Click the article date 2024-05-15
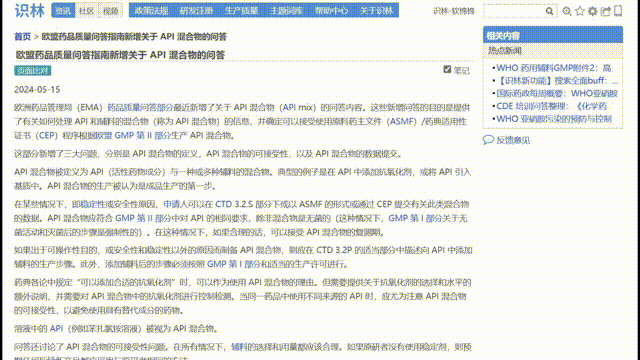Screen dimensions: 640x360 coord(37,89)
